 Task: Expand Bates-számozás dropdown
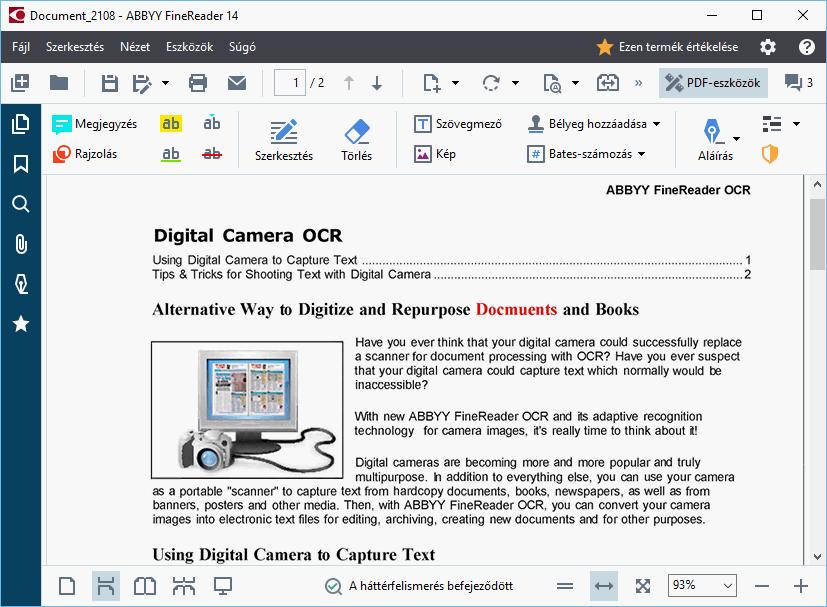[642, 154]
